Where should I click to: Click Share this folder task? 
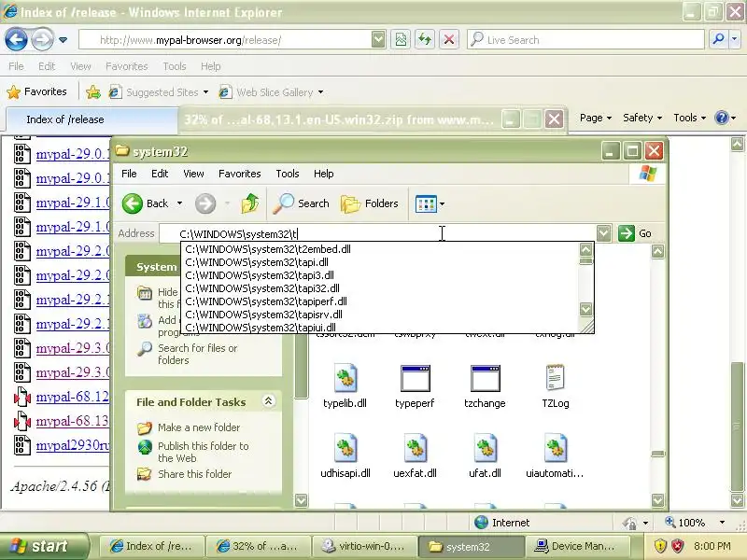pos(194,474)
